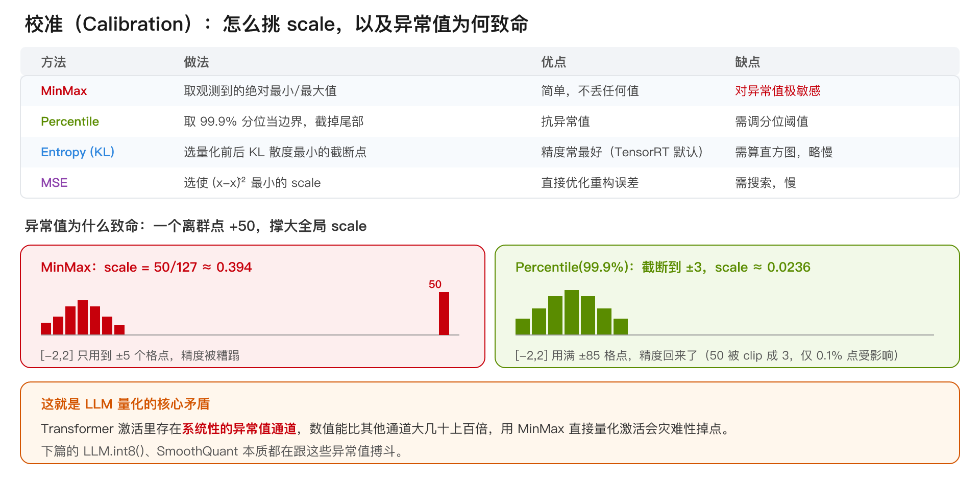Click the subheading beginning "异常值为什么致命"

(x=195, y=226)
